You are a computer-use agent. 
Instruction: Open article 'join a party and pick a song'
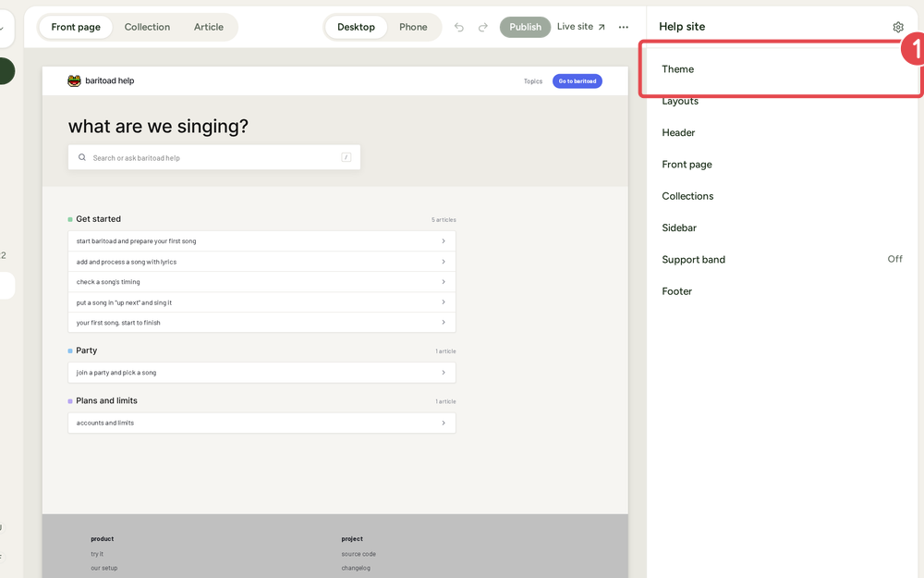click(261, 373)
